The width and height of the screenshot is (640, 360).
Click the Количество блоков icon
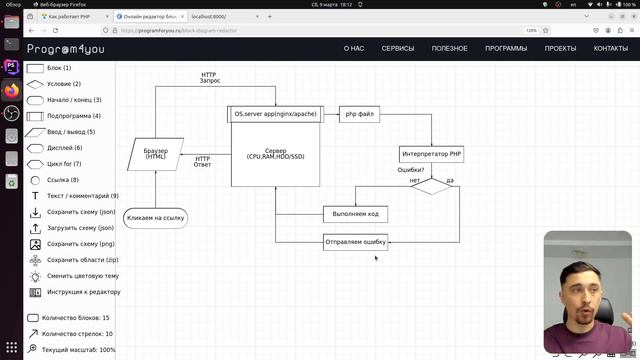[x=33, y=318]
